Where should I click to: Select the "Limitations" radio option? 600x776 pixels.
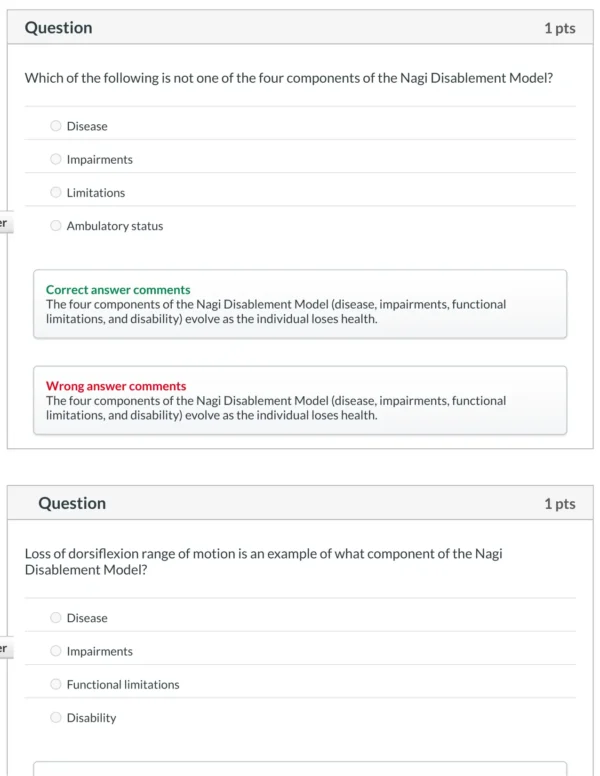click(56, 192)
